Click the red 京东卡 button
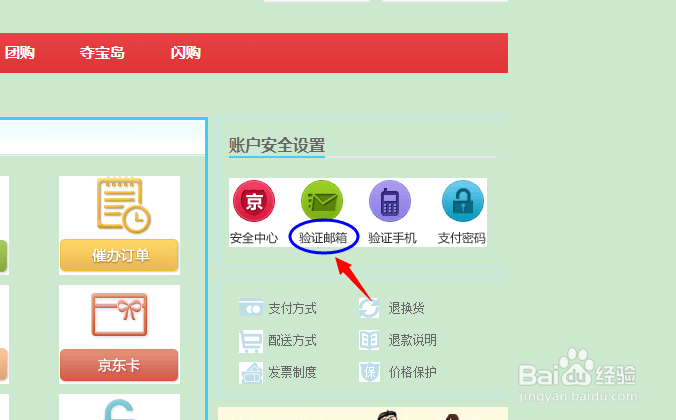 click(119, 365)
